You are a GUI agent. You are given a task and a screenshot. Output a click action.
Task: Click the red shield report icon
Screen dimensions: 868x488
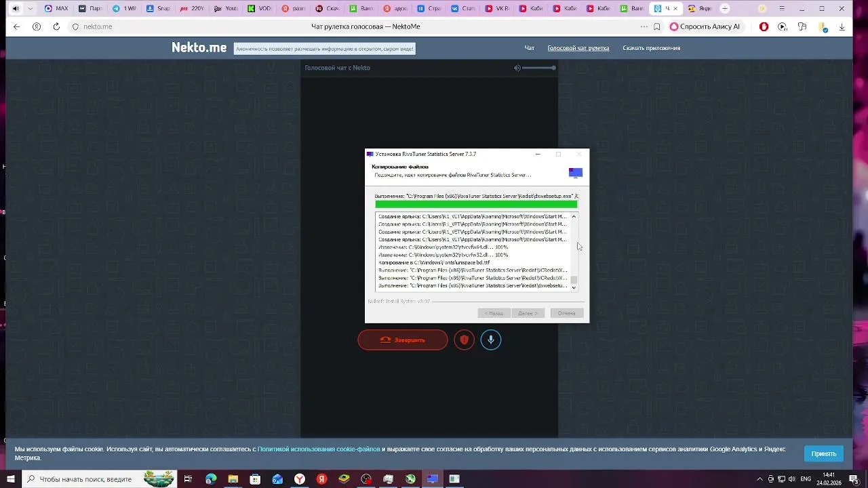pyautogui.click(x=464, y=340)
